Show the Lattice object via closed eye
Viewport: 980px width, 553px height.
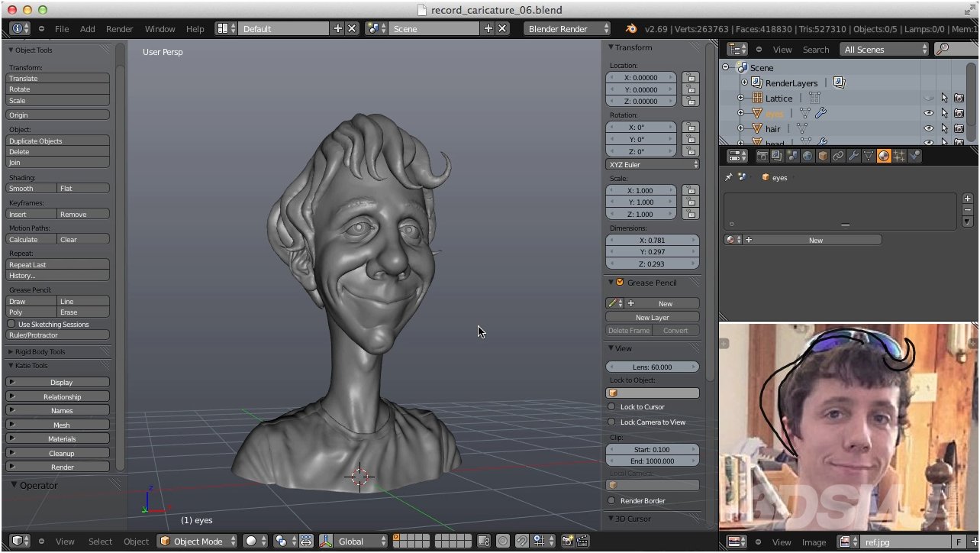929,98
